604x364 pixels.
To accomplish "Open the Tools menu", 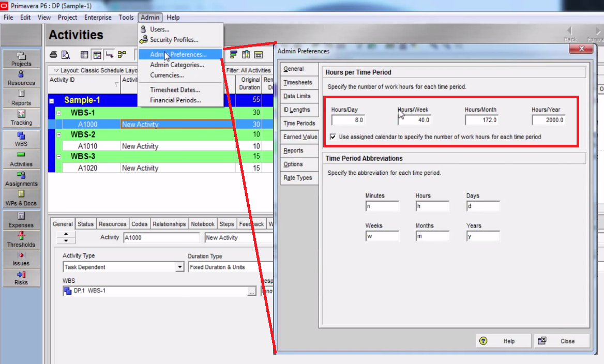I will (x=126, y=18).
